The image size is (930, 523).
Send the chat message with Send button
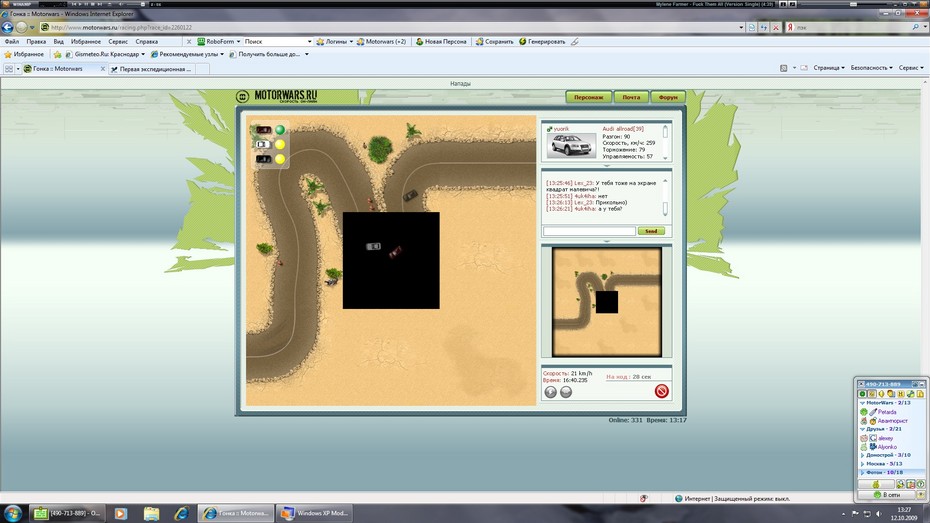(651, 231)
